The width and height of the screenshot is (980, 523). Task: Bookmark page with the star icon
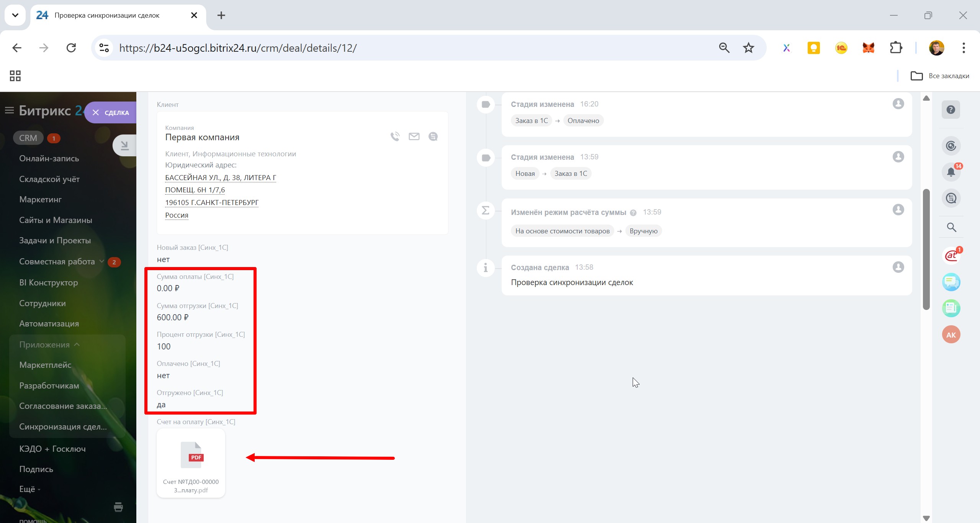coord(748,48)
